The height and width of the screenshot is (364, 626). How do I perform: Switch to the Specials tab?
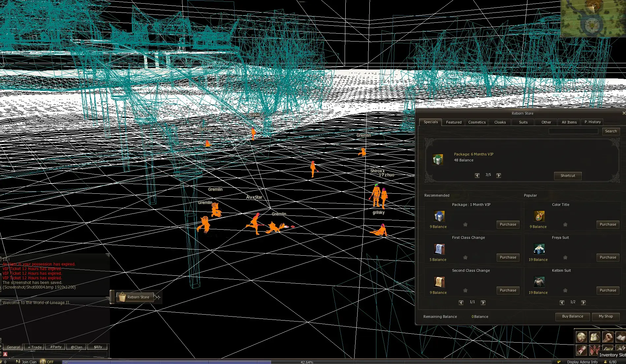coord(430,122)
